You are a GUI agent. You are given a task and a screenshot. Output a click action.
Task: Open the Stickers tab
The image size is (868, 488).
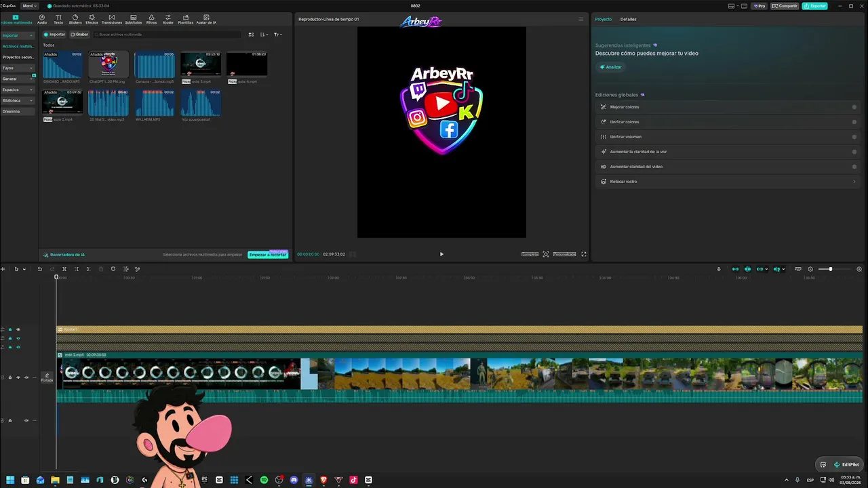click(75, 19)
